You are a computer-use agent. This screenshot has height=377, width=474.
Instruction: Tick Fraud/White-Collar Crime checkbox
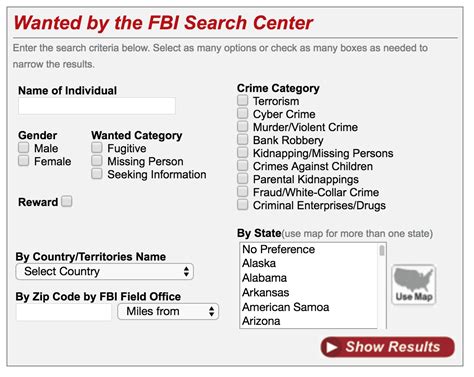coord(243,191)
